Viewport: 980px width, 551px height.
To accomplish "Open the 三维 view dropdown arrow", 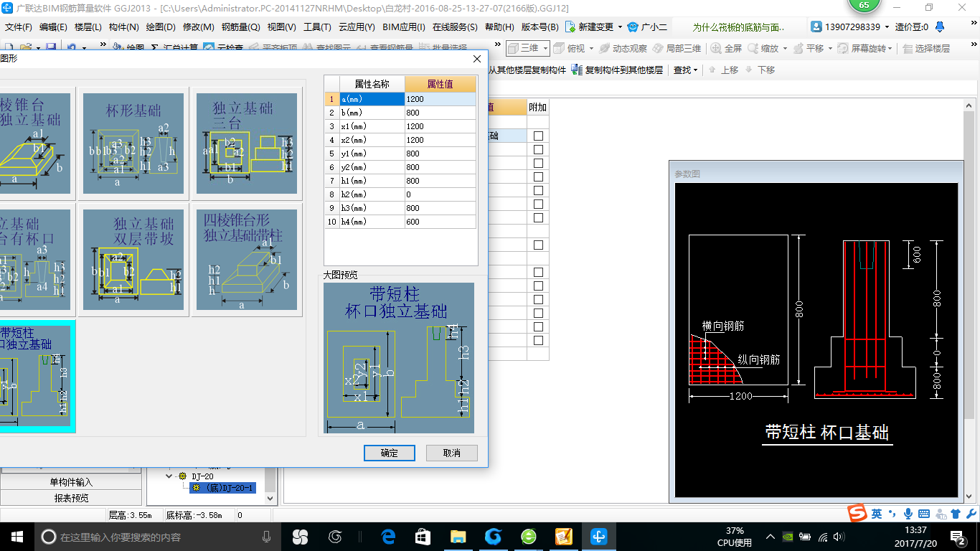I will [x=545, y=48].
